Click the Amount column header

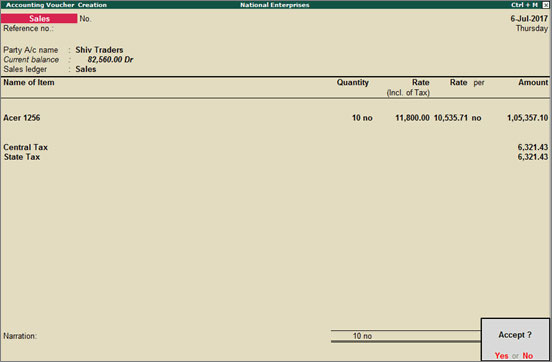tap(533, 82)
